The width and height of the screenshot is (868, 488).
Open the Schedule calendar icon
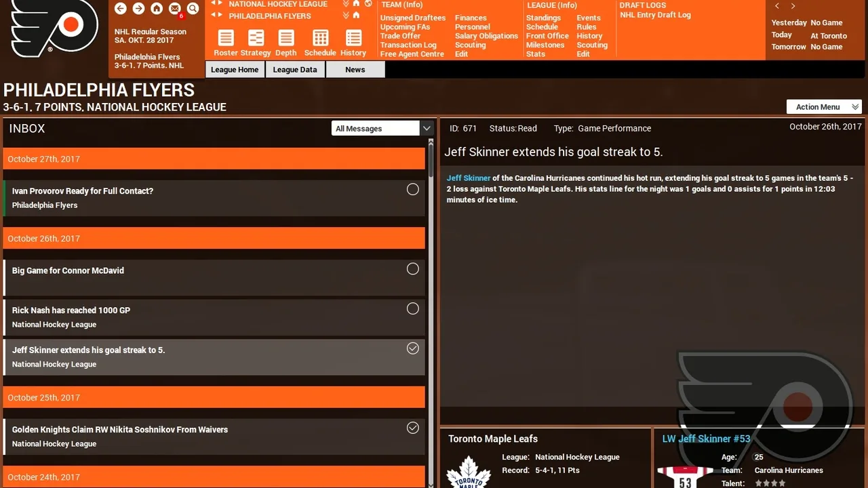pyautogui.click(x=320, y=43)
